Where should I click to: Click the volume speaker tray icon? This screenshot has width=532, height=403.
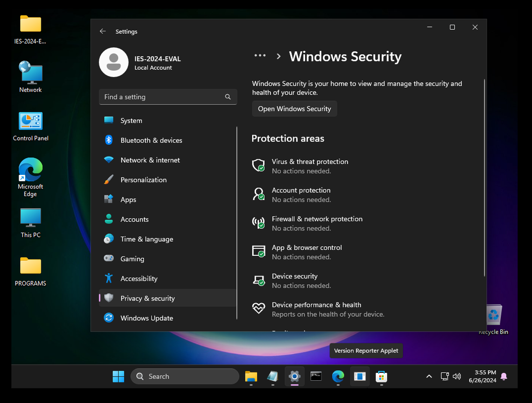[457, 376]
